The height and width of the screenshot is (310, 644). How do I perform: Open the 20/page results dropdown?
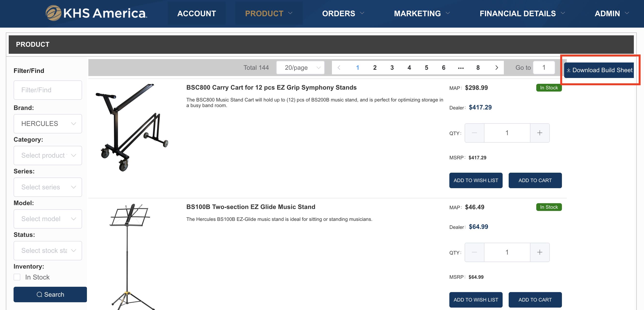300,68
